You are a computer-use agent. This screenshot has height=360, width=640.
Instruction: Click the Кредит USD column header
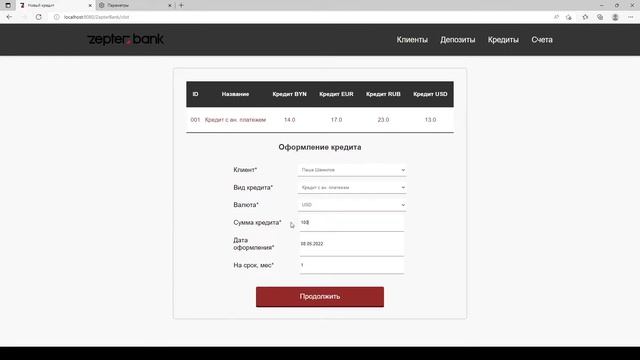point(430,94)
